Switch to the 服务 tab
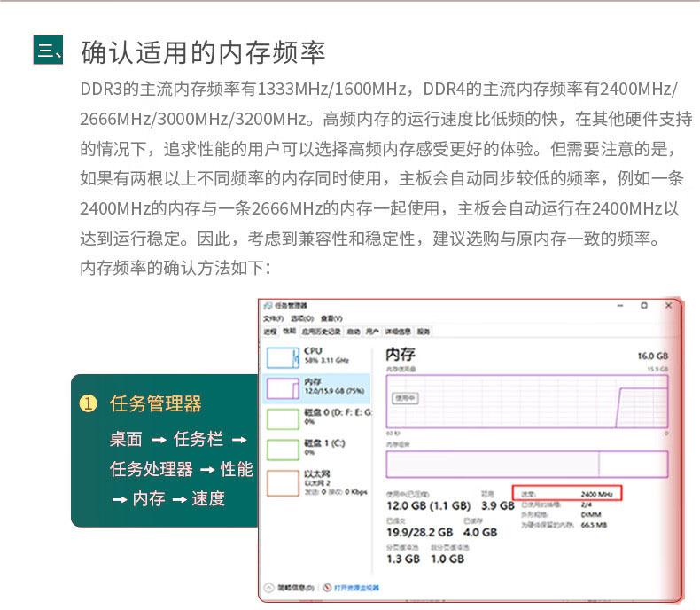The image size is (700, 610). click(424, 332)
